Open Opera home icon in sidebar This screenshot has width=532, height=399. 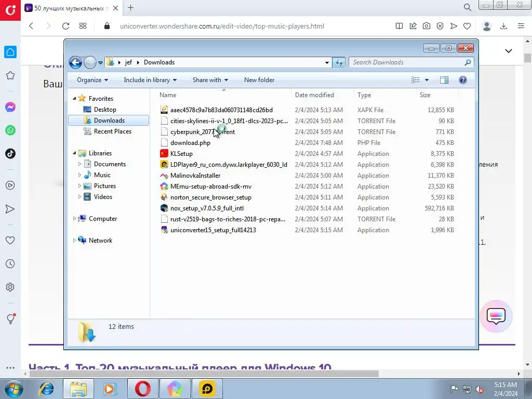pyautogui.click(x=10, y=52)
